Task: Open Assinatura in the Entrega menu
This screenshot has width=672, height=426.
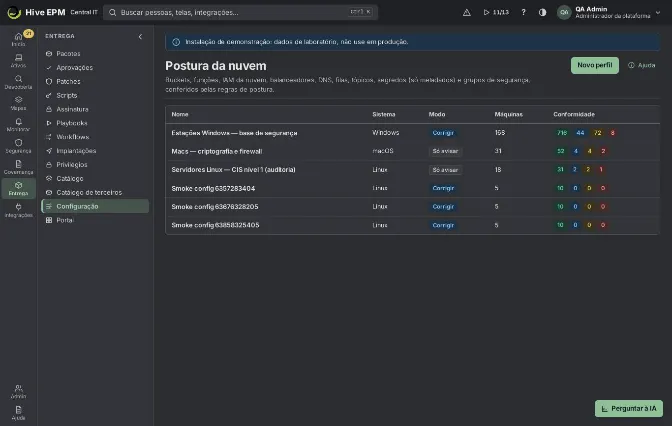Action: coord(95,109)
